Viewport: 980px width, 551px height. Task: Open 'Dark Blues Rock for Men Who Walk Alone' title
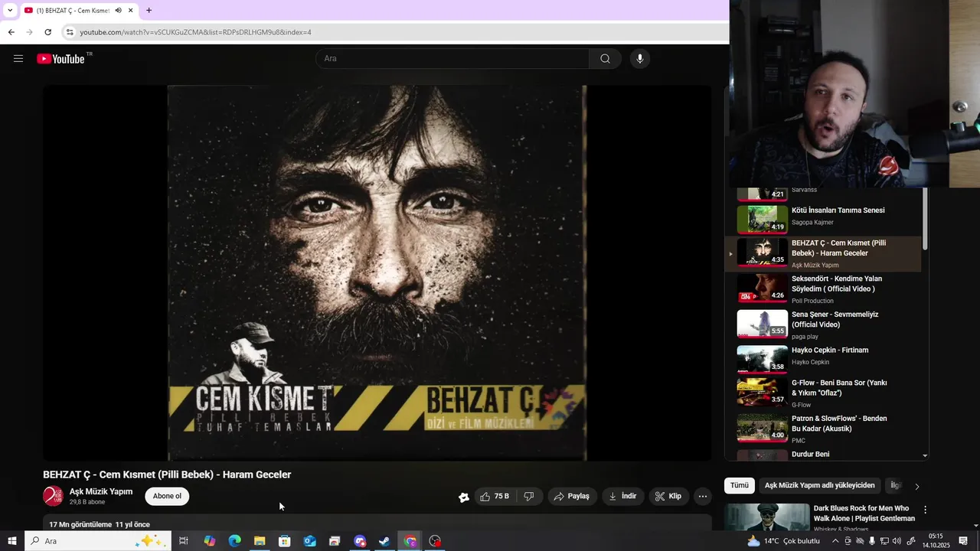click(x=864, y=514)
